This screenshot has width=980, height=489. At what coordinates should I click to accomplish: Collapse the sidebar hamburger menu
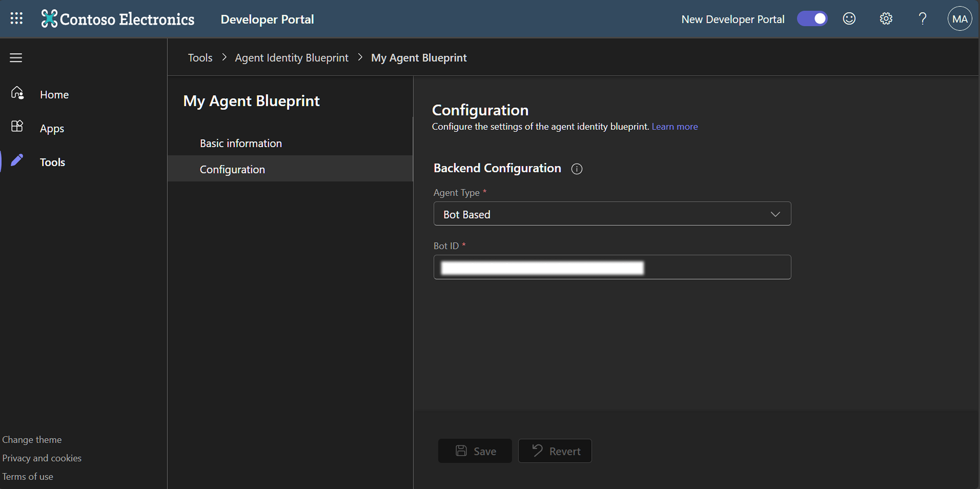pyautogui.click(x=16, y=58)
